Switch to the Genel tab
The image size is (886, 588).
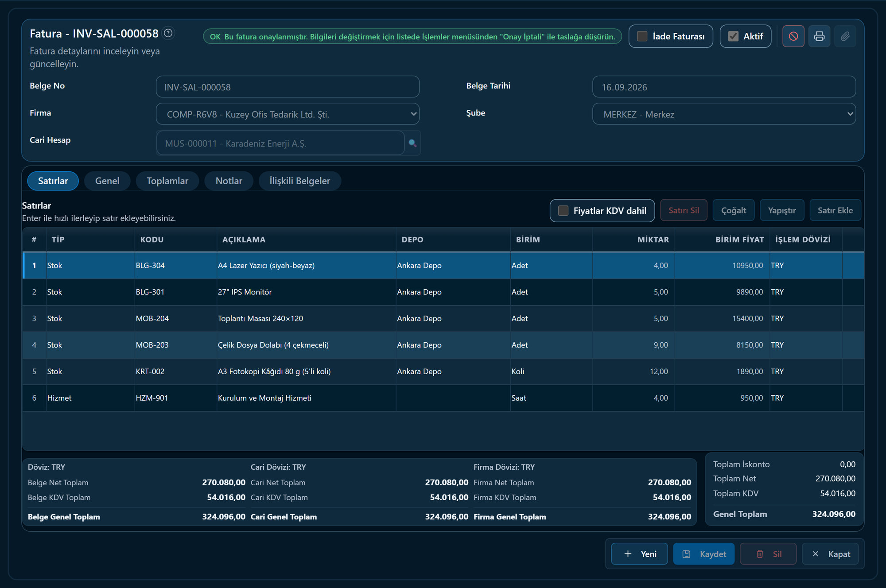tap(107, 181)
